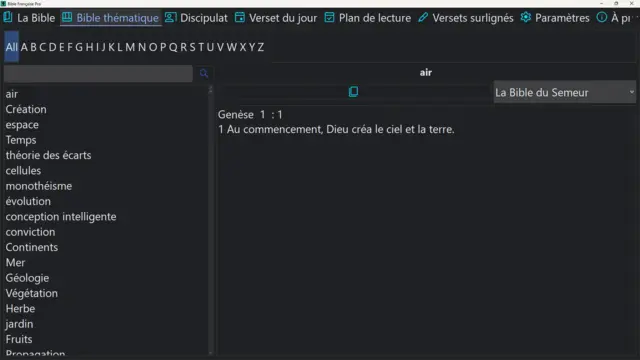Open Plan de lecture tab
The height and width of the screenshot is (360, 640).
coord(368,18)
